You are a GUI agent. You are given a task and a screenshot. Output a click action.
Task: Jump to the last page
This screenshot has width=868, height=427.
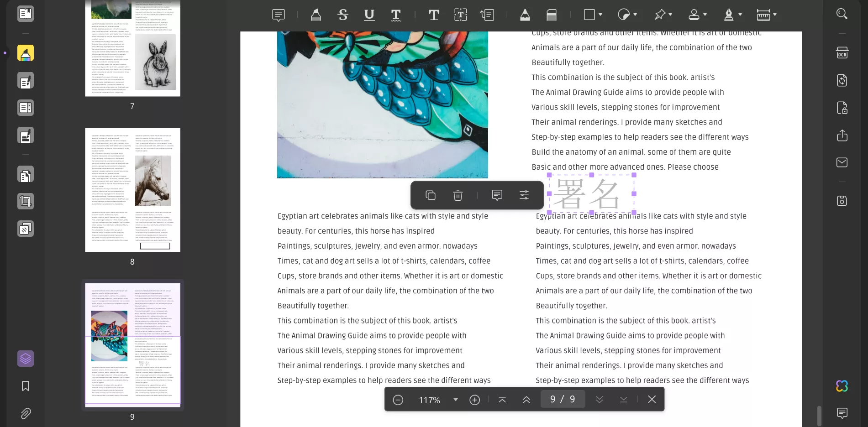(x=624, y=400)
